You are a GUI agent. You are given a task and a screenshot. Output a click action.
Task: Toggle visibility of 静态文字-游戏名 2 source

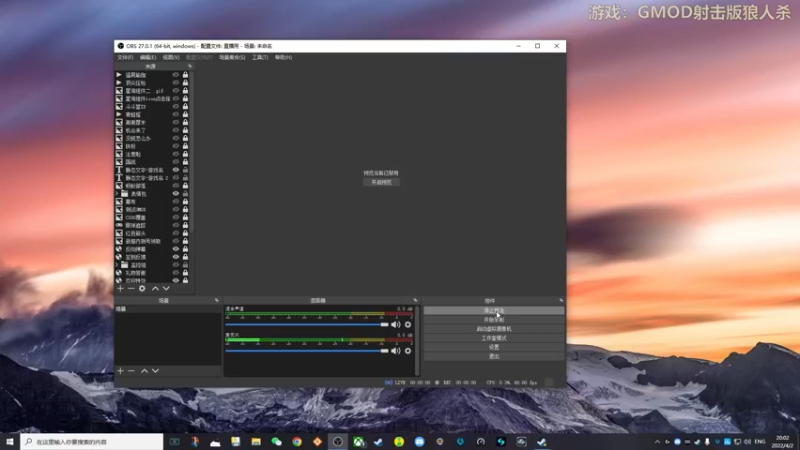coord(176,178)
